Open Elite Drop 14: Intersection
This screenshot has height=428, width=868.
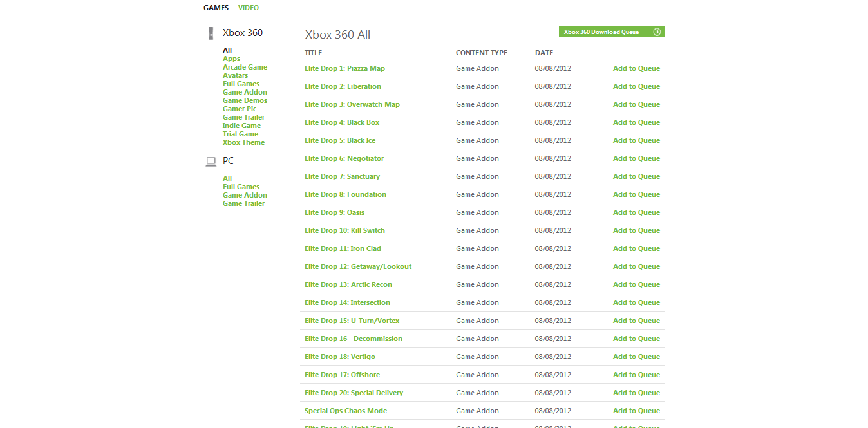(x=347, y=302)
